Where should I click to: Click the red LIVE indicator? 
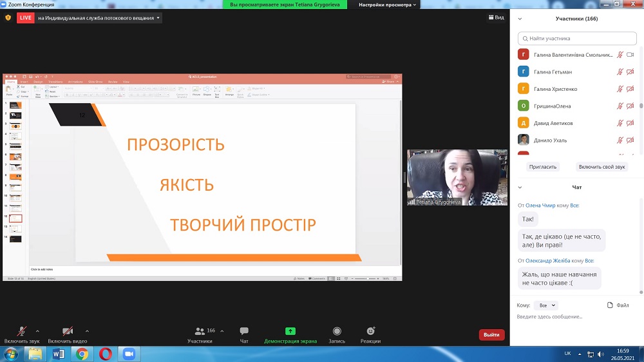26,17
